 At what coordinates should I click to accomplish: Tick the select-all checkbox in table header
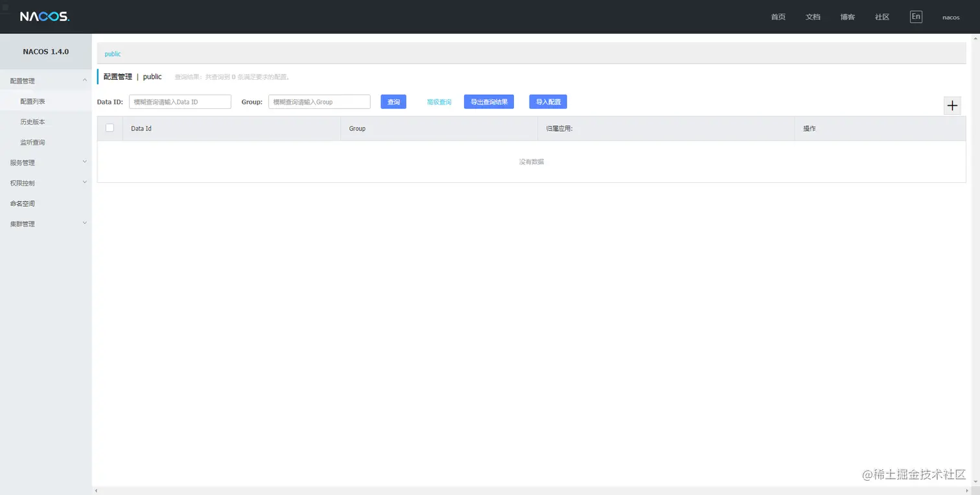(110, 128)
